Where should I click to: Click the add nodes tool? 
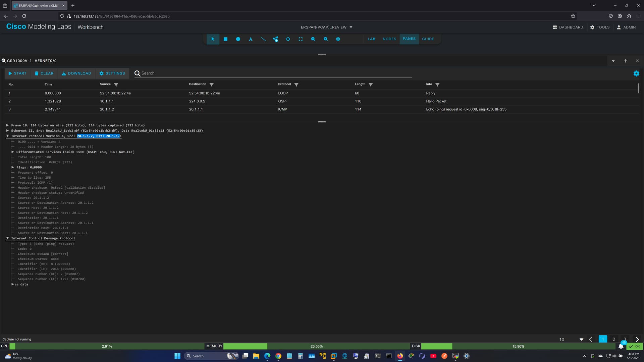click(x=275, y=39)
